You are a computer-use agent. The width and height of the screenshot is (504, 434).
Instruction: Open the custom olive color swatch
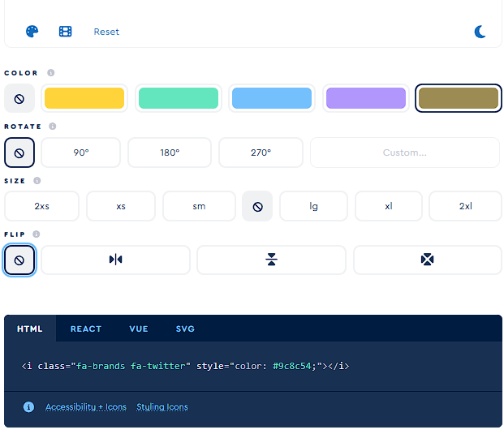pos(459,98)
